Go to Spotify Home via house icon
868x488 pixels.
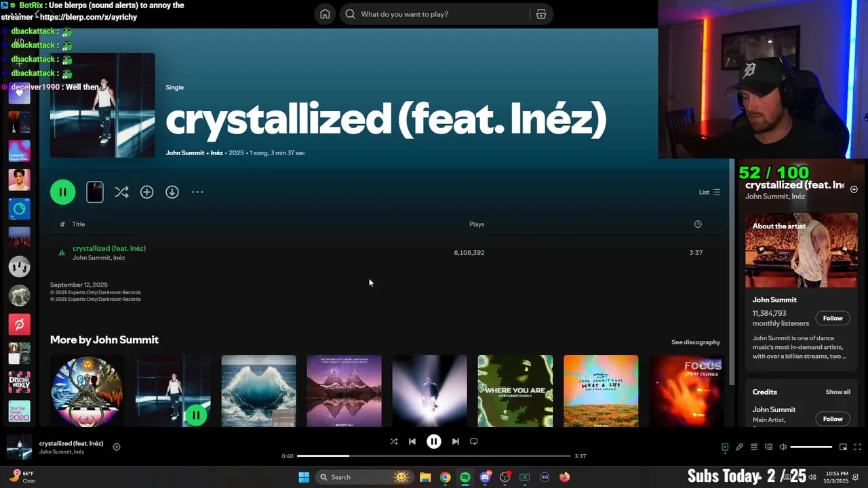click(325, 14)
